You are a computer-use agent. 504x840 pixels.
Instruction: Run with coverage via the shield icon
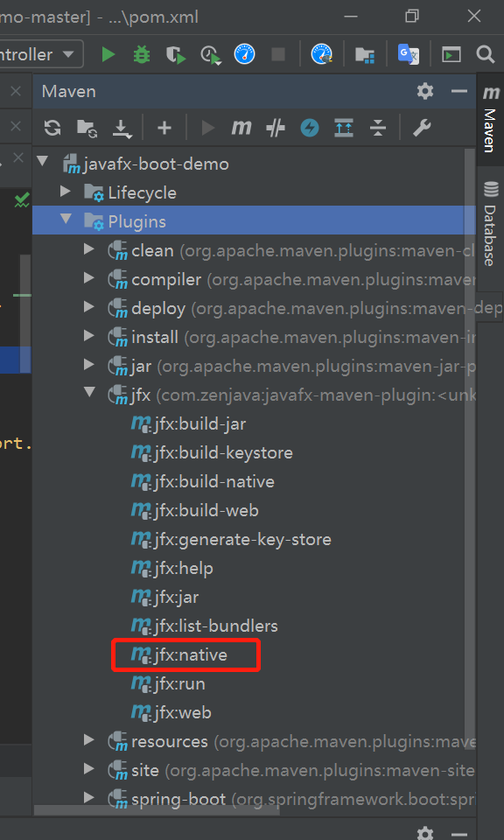coord(175,54)
